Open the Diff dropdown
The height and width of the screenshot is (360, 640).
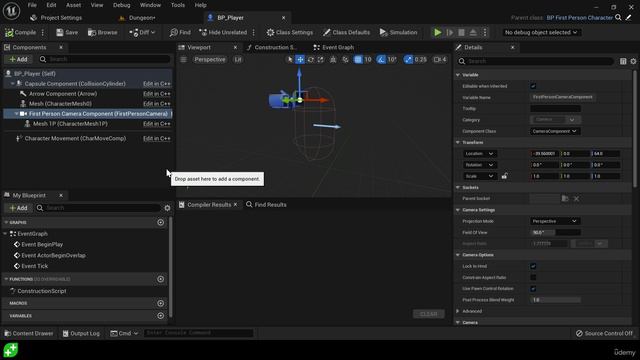pos(142,32)
